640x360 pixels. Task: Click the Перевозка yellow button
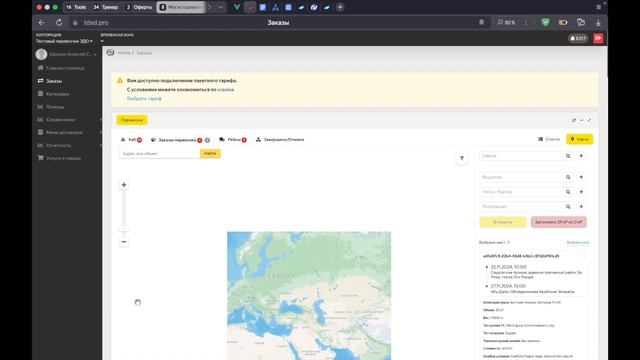click(x=132, y=120)
